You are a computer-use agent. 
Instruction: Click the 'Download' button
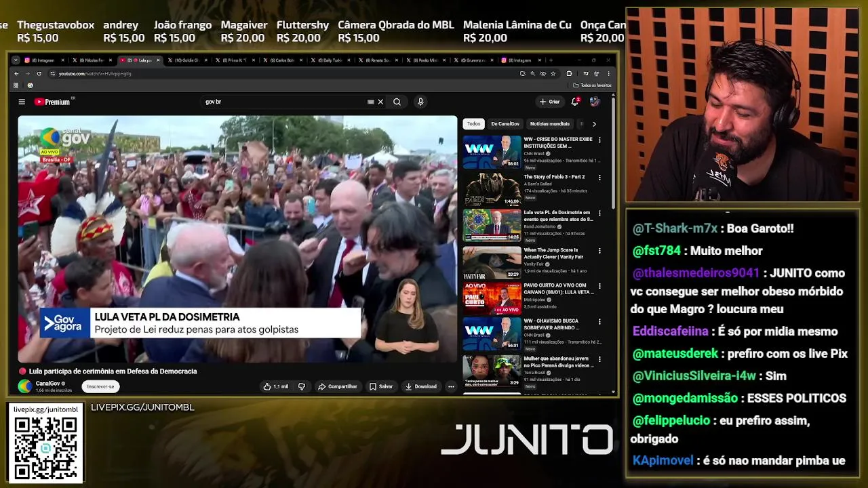tap(421, 386)
